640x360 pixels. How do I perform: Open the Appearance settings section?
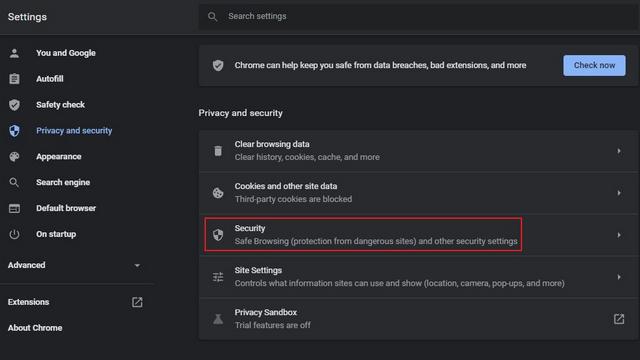(x=58, y=157)
